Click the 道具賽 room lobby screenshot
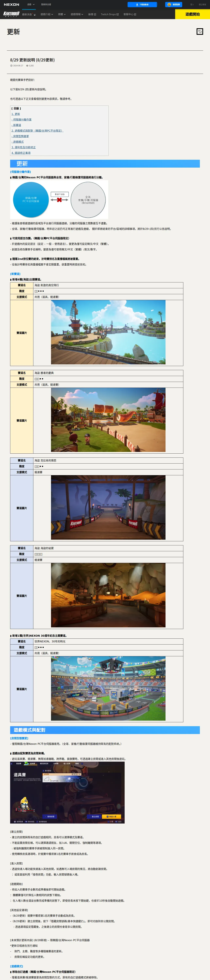This screenshot has height=980, width=210. 67,792
